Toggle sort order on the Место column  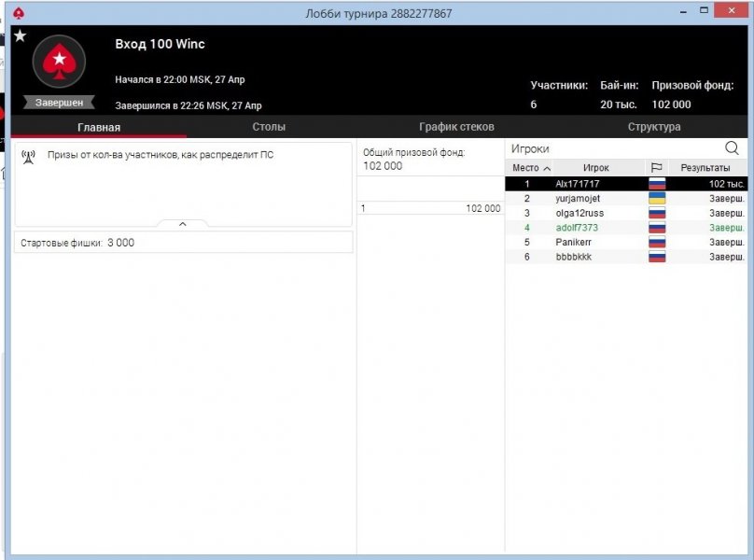pos(530,168)
